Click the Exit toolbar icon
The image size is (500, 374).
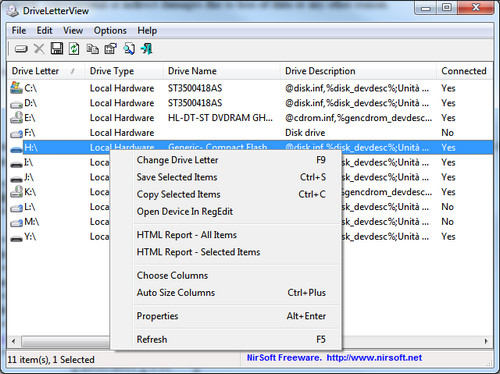coord(147,49)
